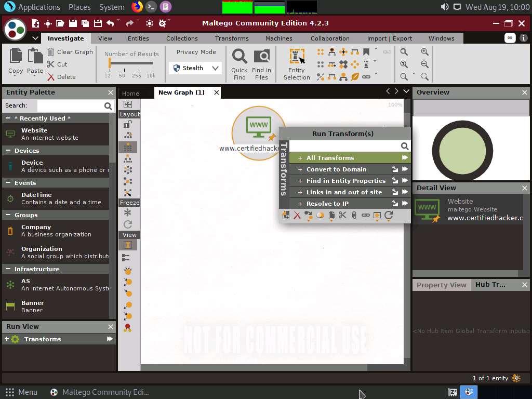Click paperclip attach icon in transform popup
Image resolution: width=532 pixels, height=399 pixels.
pyautogui.click(x=354, y=215)
